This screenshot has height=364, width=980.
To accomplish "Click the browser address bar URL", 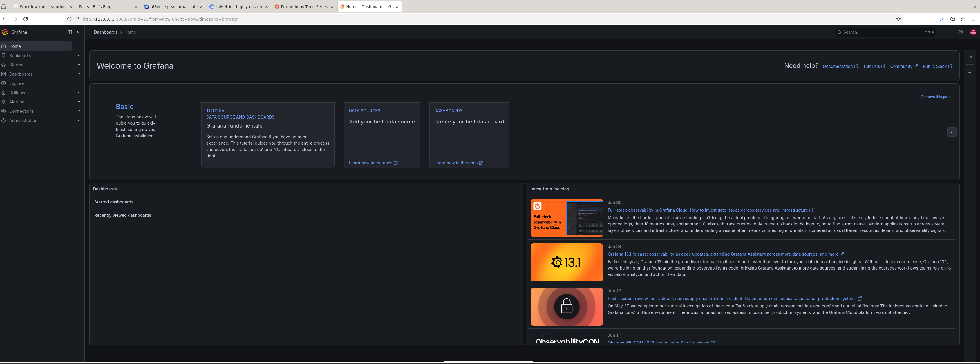I will [160, 19].
